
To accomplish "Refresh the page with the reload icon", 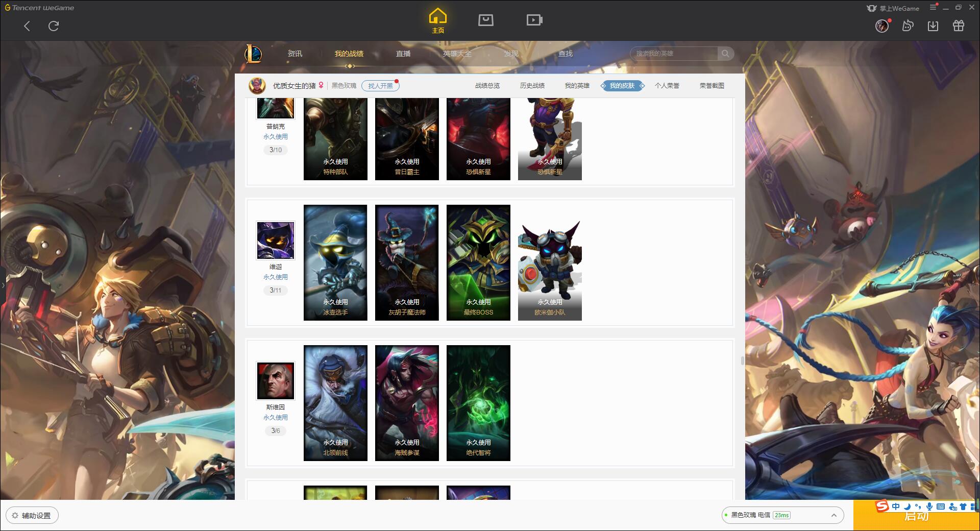I will [x=54, y=26].
